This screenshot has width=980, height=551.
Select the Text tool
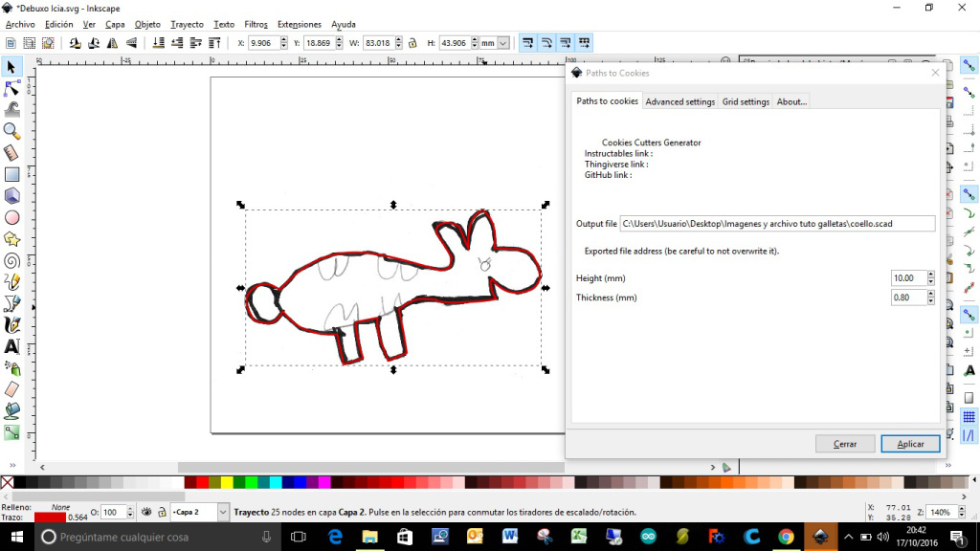pyautogui.click(x=11, y=346)
